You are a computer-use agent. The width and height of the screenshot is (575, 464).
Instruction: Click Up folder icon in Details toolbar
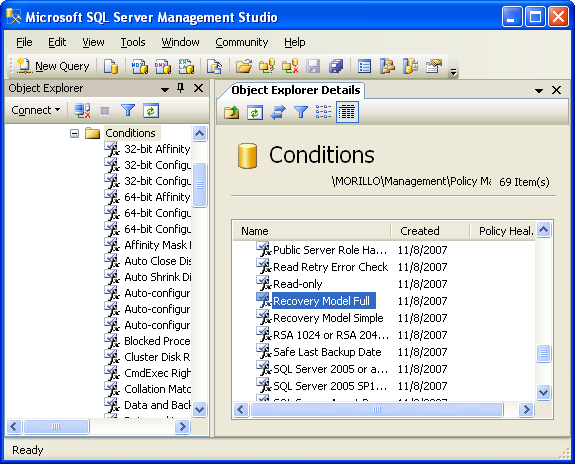coord(232,112)
